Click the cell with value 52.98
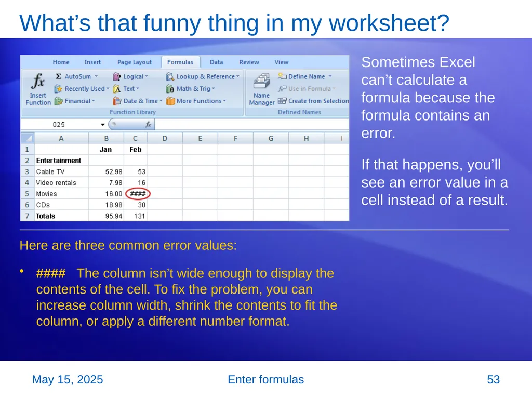 pos(106,171)
